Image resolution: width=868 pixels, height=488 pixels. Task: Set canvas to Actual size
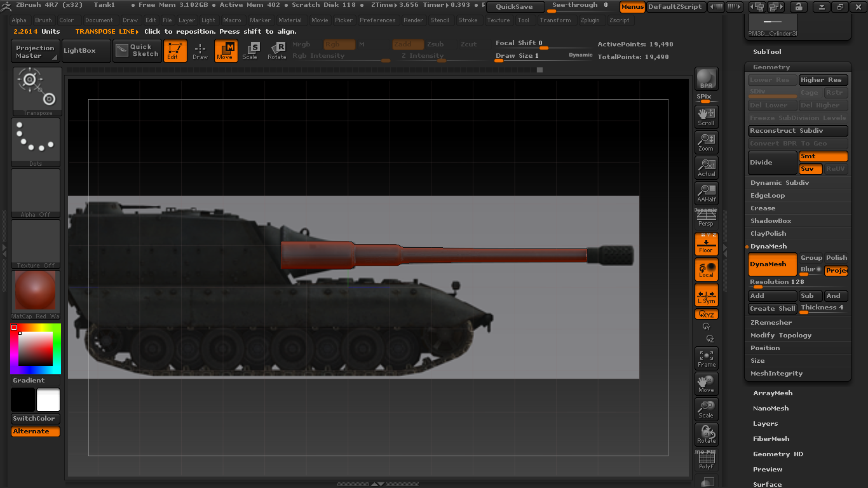pyautogui.click(x=706, y=167)
